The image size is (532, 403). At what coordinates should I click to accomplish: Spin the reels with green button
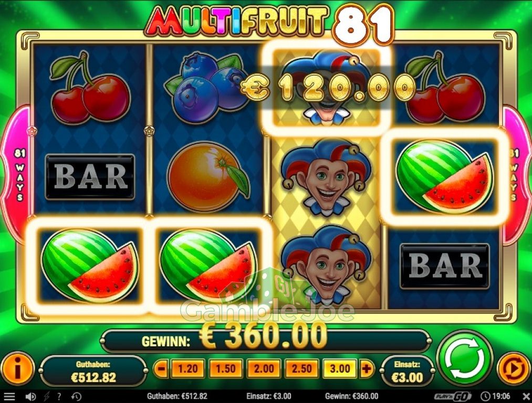coord(465,360)
